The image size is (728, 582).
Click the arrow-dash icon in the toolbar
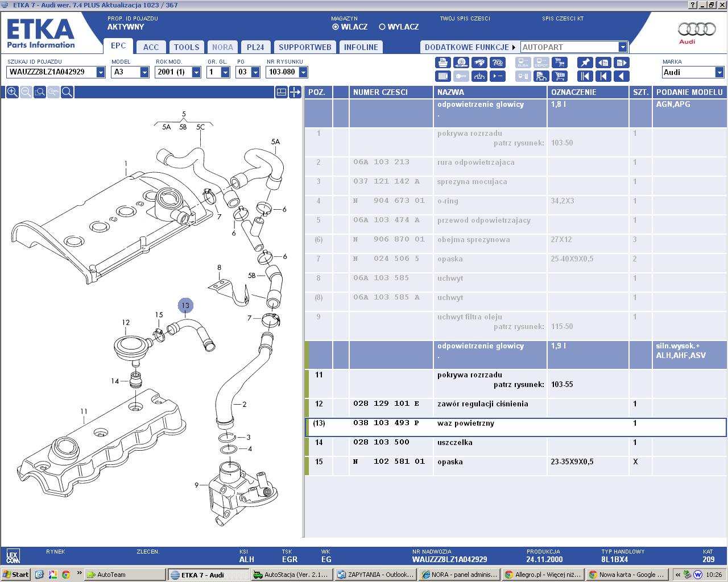tap(498, 76)
